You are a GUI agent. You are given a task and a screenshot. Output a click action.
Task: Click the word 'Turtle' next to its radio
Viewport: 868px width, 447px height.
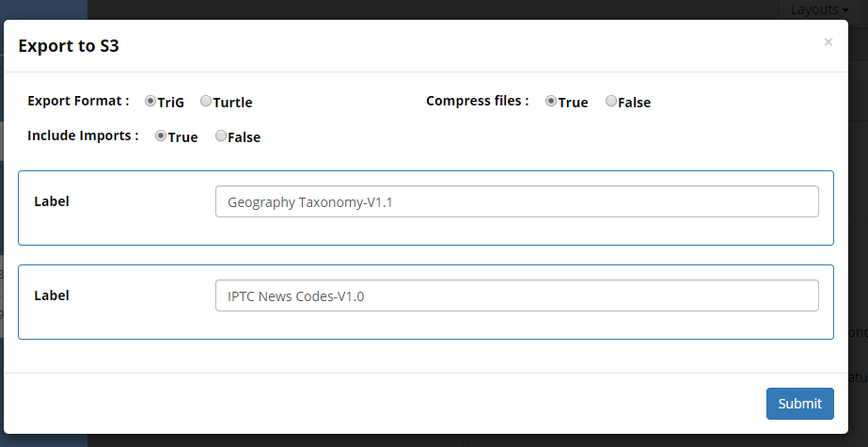[232, 102]
